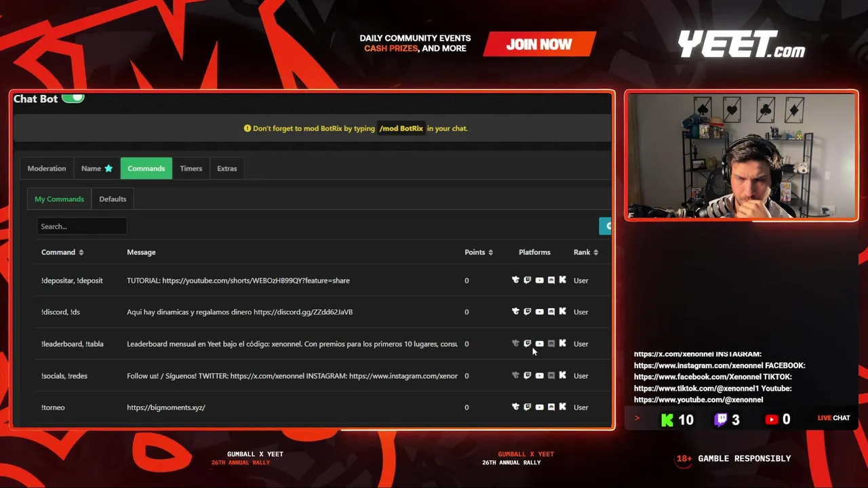This screenshot has height=488, width=868.
Task: Click the purple Twitch logo in live chat bar
Action: pos(721,420)
